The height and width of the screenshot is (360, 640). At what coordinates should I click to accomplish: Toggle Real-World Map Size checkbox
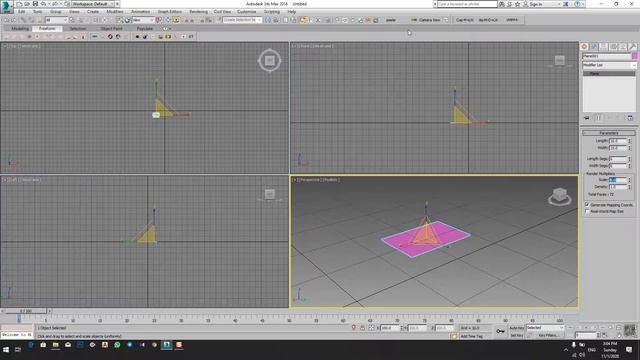pos(587,211)
